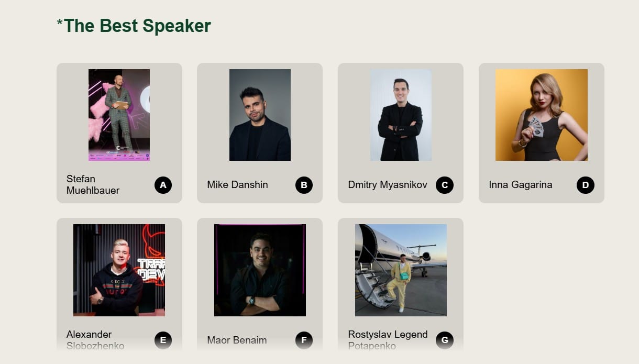Click the Maor Benaim name label
The height and width of the screenshot is (364, 639).
coord(237,340)
